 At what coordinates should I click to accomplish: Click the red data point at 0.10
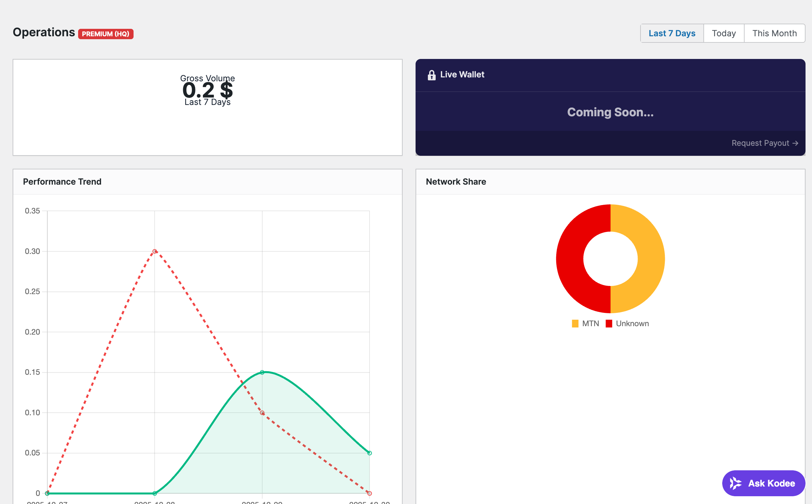pos(262,413)
